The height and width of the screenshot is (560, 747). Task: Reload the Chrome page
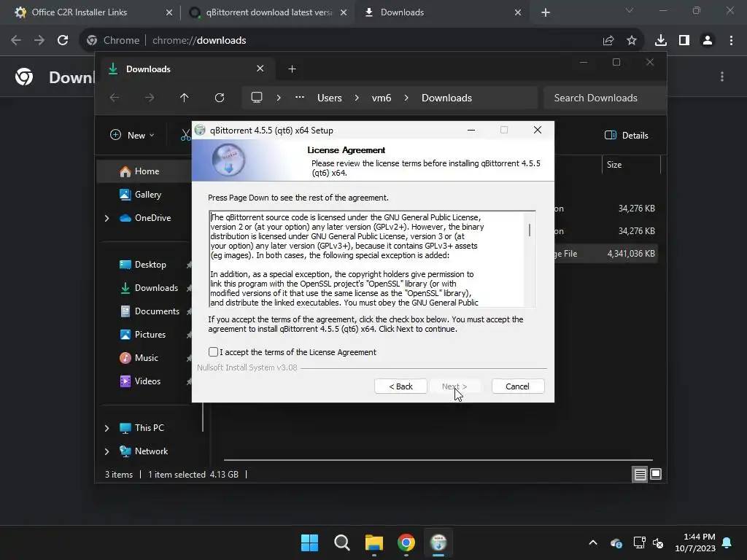tap(63, 41)
